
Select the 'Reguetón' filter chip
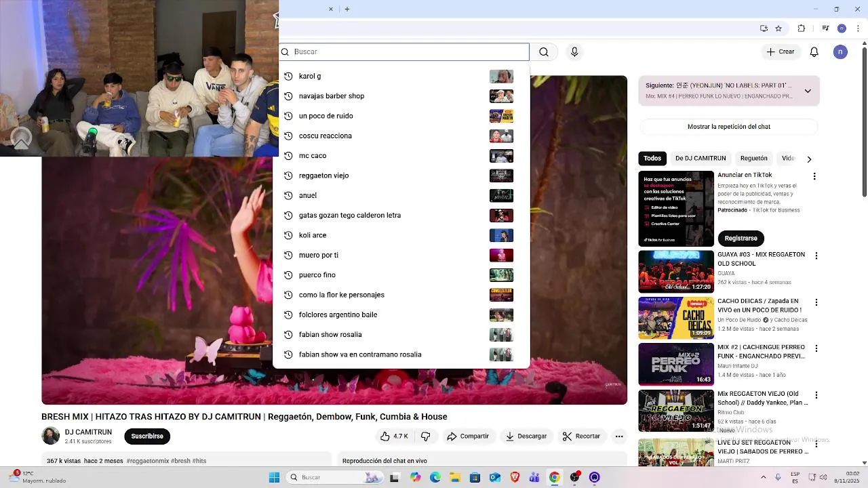click(754, 159)
